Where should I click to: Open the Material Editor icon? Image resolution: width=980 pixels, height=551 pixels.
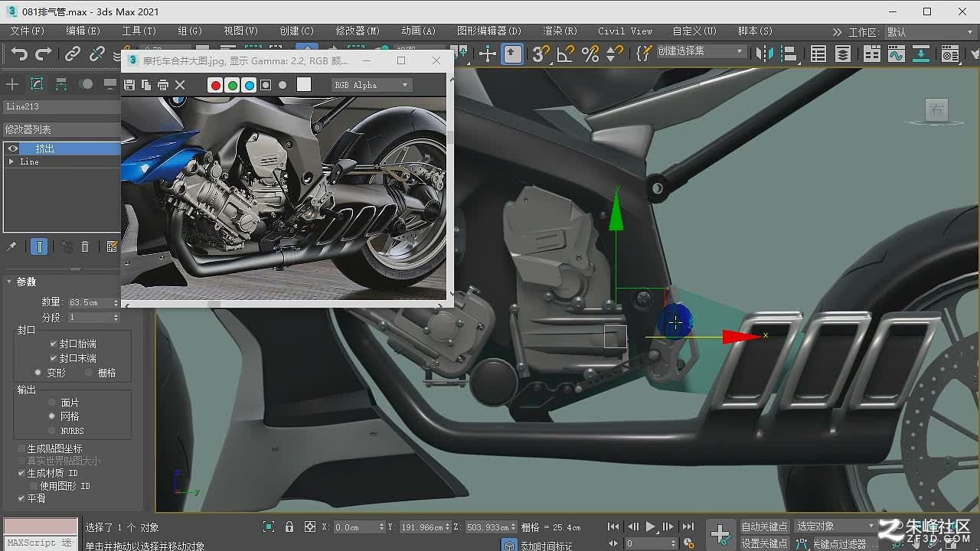point(950,54)
